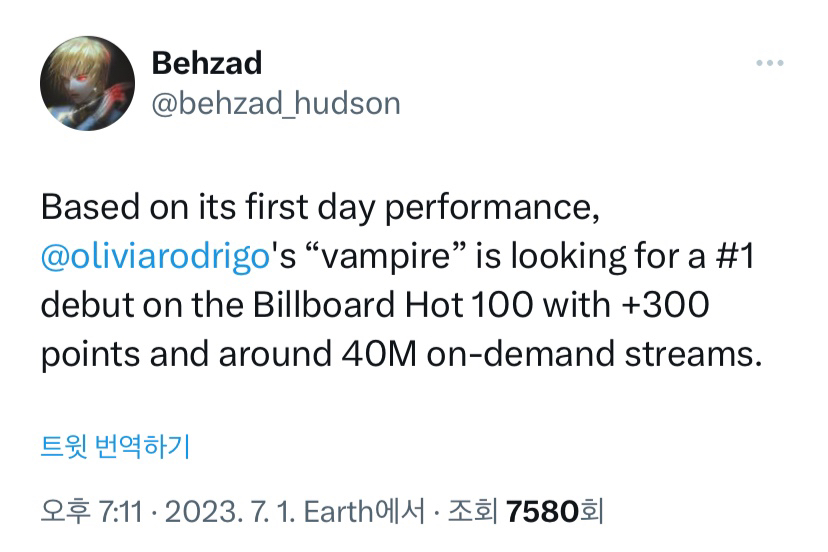Open the Behzad display name

tap(206, 63)
